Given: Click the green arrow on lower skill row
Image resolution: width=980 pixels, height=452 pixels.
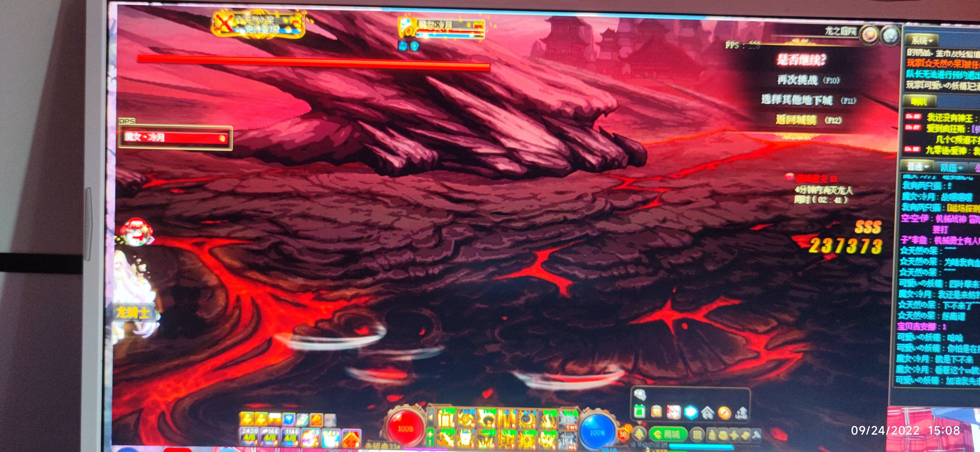Looking at the screenshot, I should [x=431, y=437].
